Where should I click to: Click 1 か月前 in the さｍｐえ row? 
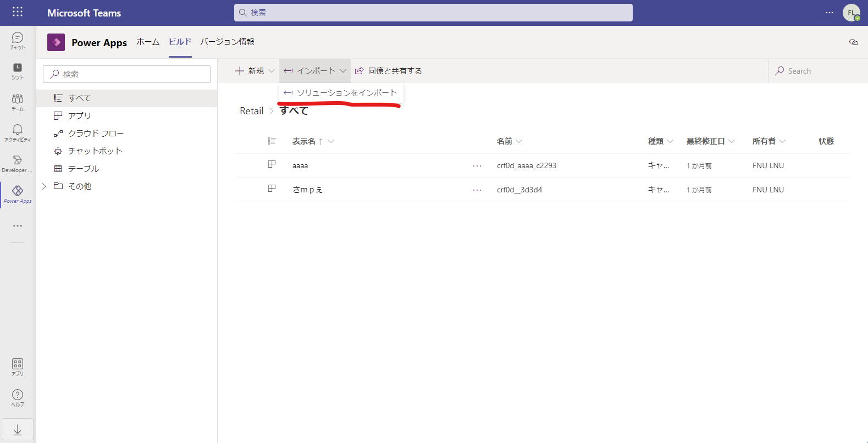699,190
